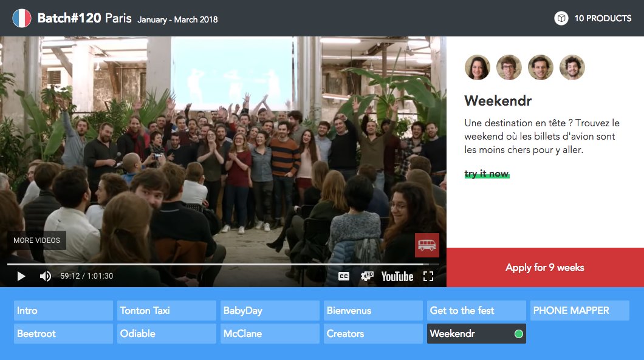Play the YouTube video
644x360 pixels.
click(21, 276)
